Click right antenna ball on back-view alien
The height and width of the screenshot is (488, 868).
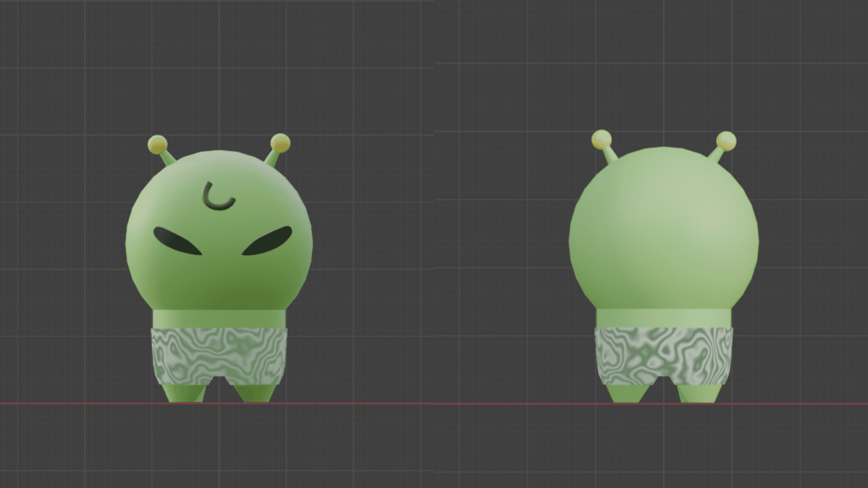tap(726, 141)
